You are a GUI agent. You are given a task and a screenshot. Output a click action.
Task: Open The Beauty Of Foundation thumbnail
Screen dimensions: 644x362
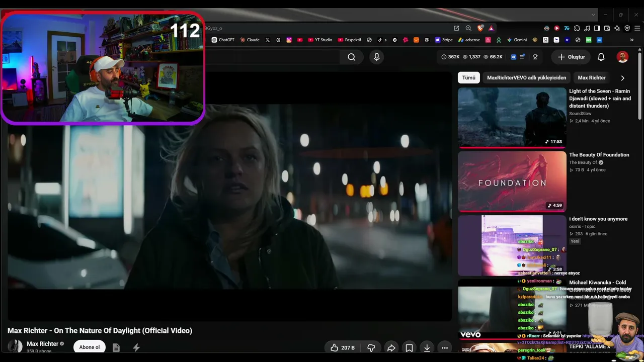point(512,182)
